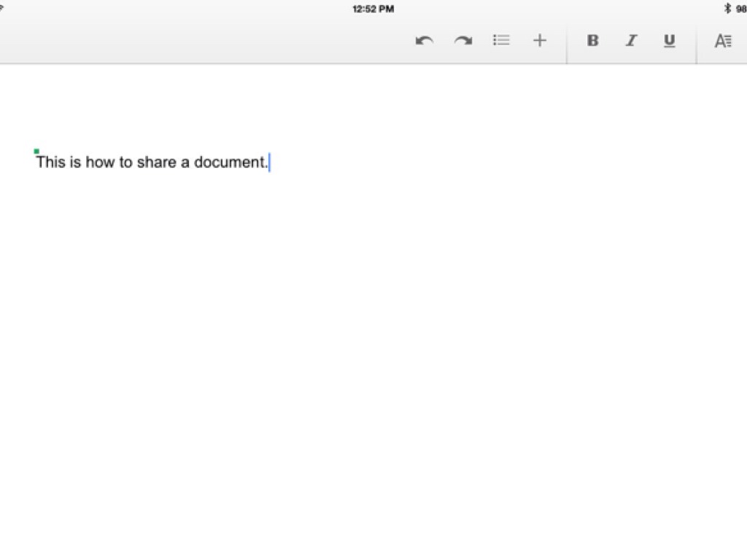This screenshot has width=747, height=560.
Task: Open the text formatting options panel
Action: 722,41
